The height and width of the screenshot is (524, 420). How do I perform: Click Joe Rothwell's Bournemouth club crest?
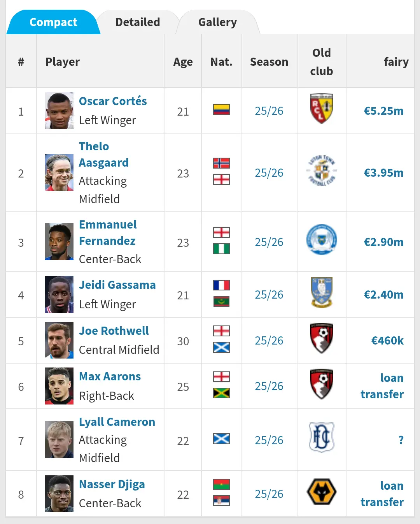click(321, 338)
